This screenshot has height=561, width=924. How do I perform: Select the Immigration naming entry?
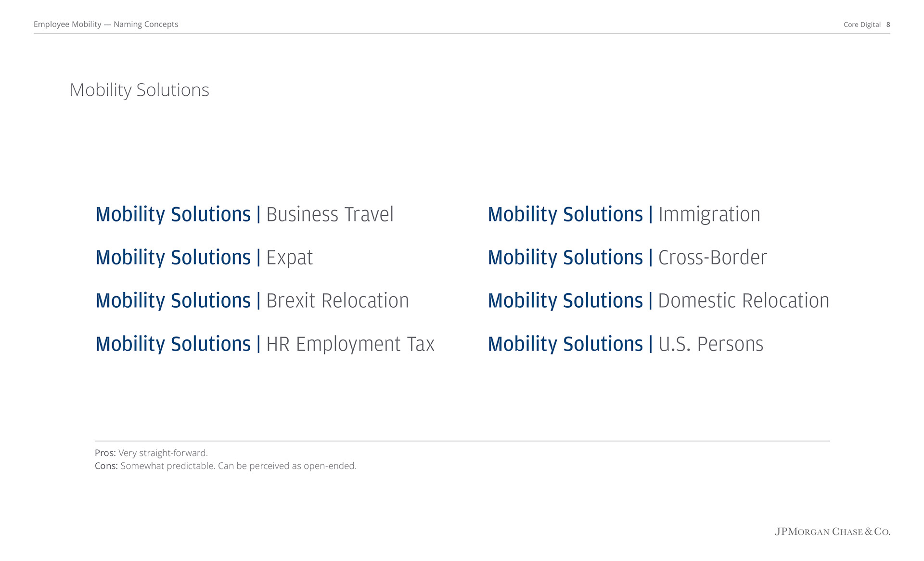coord(624,215)
